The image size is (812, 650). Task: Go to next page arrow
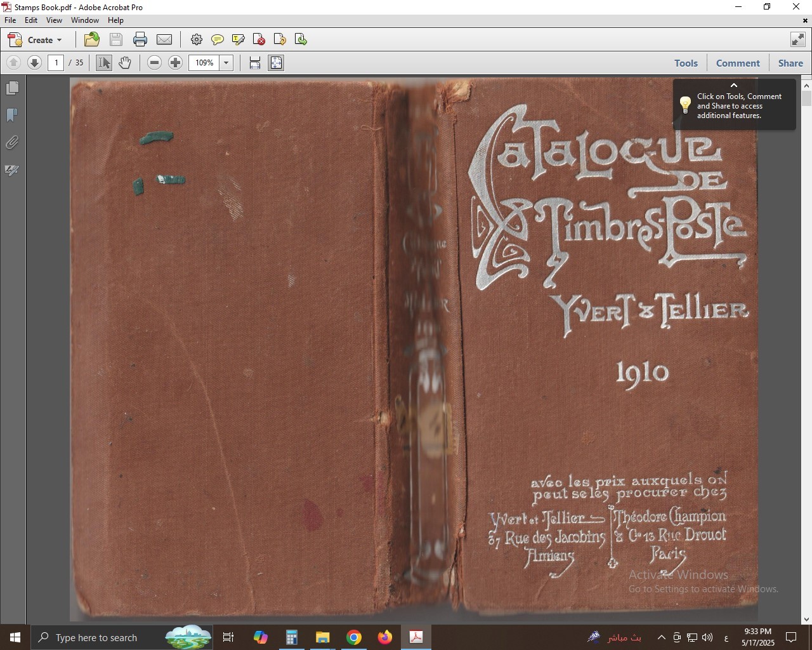point(35,62)
